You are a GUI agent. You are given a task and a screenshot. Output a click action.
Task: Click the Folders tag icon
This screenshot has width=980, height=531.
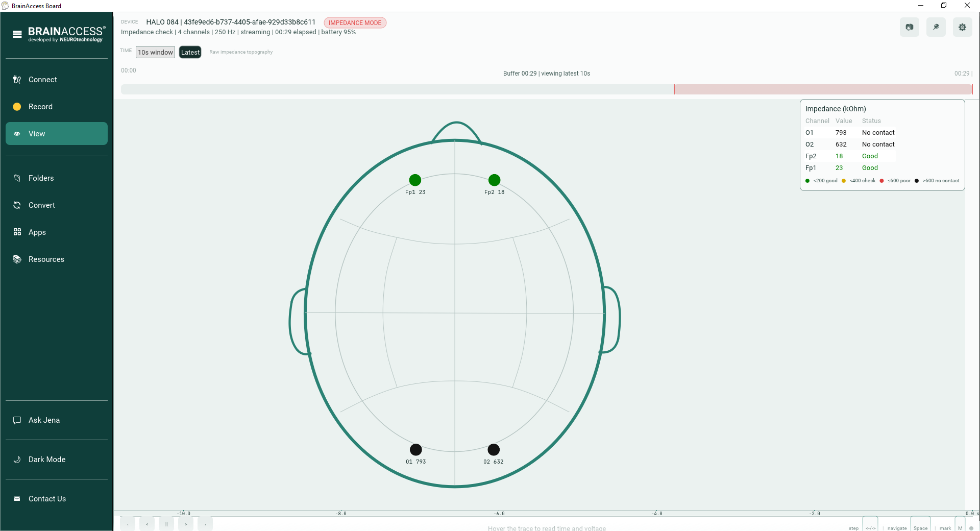tap(17, 178)
